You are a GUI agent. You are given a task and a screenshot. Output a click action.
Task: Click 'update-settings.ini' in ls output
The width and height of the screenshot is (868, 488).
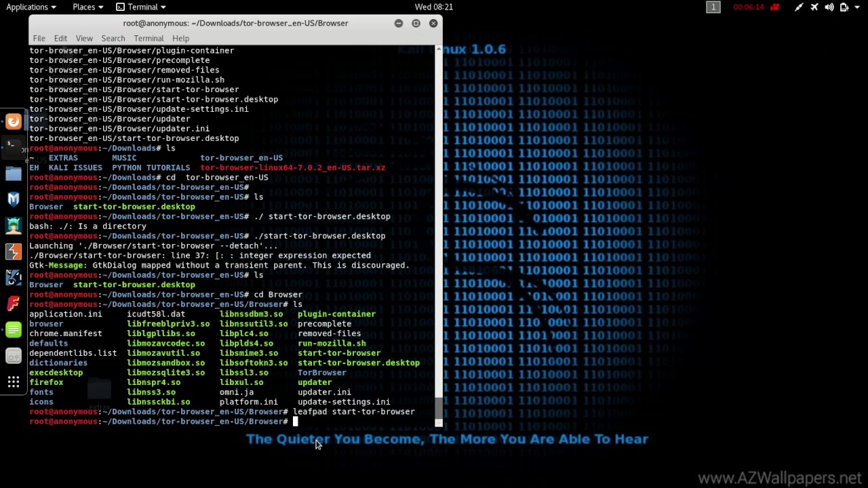[x=344, y=402]
